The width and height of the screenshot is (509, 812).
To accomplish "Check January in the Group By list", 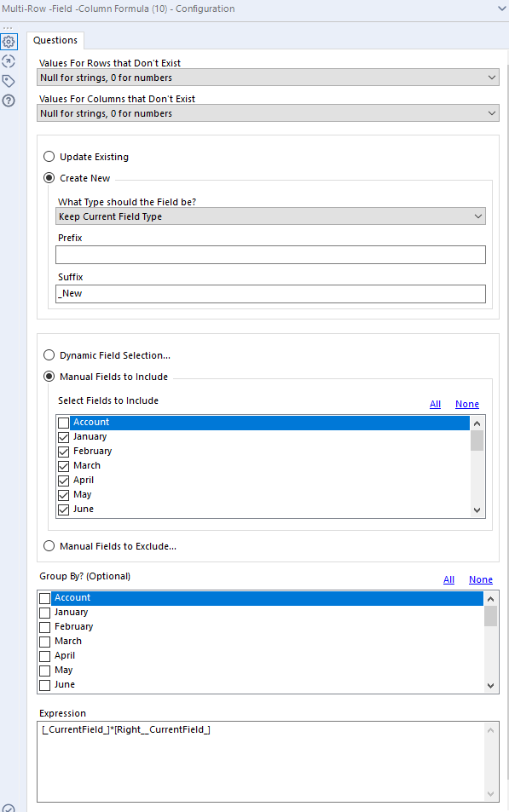I will coord(45,613).
